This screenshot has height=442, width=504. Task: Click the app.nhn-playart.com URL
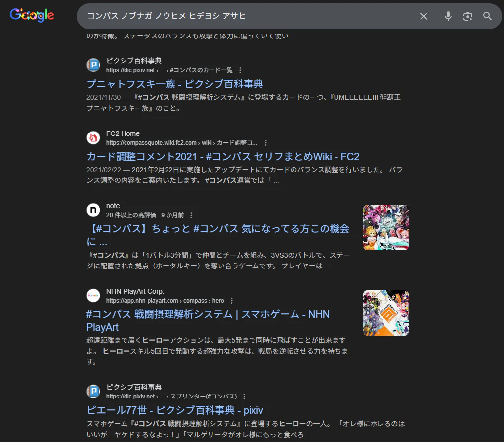[x=165, y=301]
